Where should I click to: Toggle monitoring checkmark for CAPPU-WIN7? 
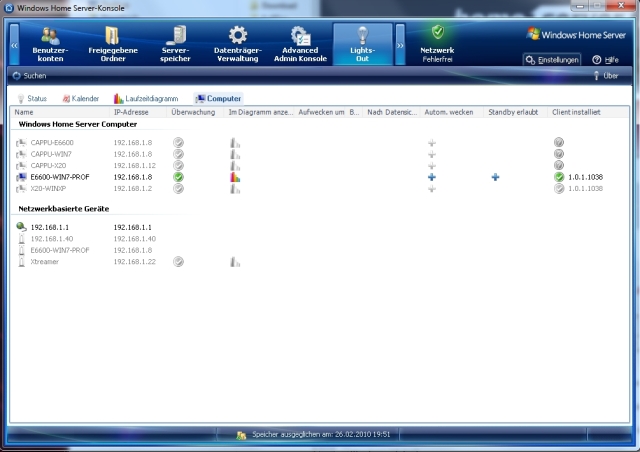178,154
